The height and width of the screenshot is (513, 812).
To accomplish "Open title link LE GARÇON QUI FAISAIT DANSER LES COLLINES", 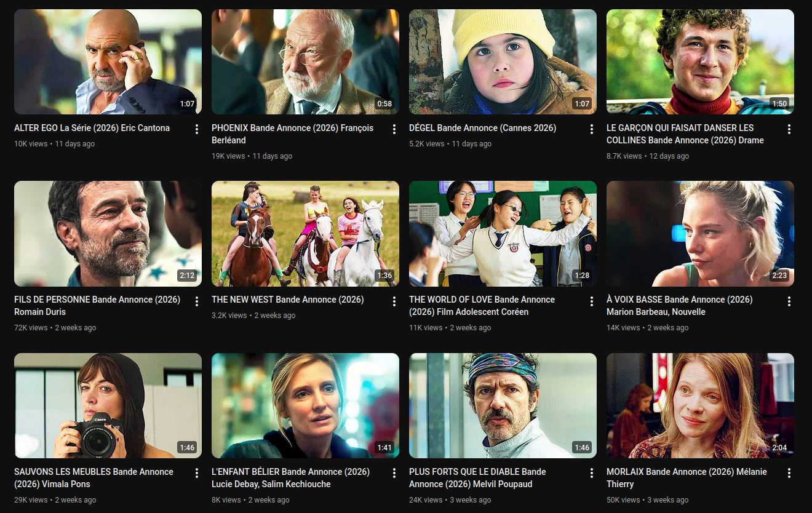I will (x=685, y=134).
